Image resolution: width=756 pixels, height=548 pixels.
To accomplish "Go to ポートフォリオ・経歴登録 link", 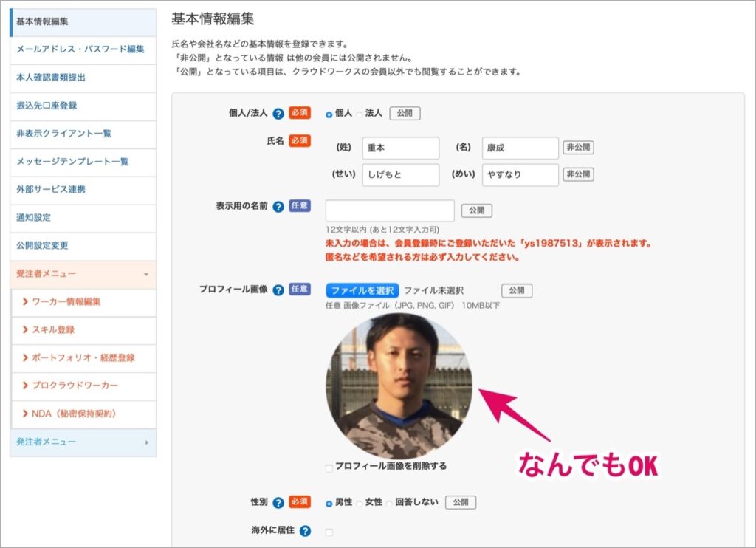I will [83, 358].
